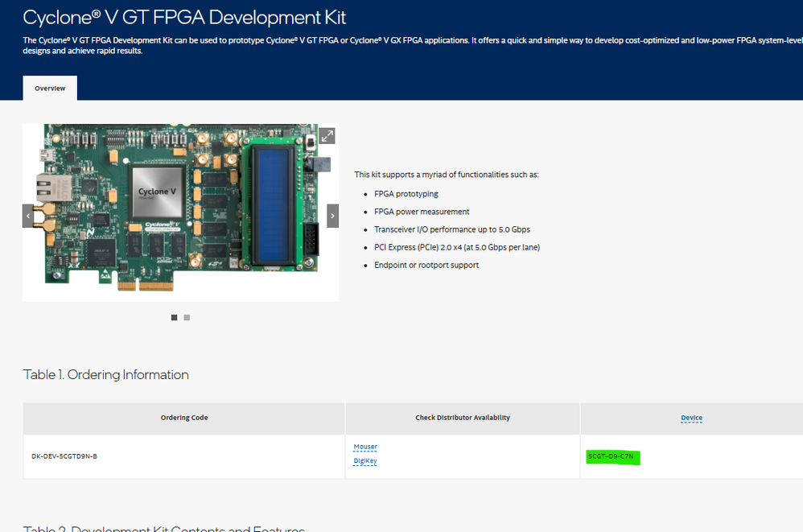Click the FPGA prototyping bullet item
The width and height of the screenshot is (803, 532).
(x=406, y=194)
